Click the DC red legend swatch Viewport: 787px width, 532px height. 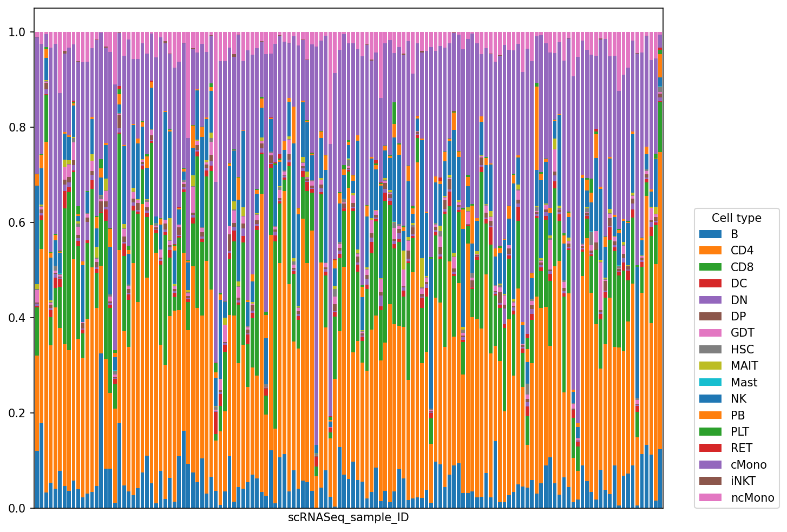coord(711,284)
